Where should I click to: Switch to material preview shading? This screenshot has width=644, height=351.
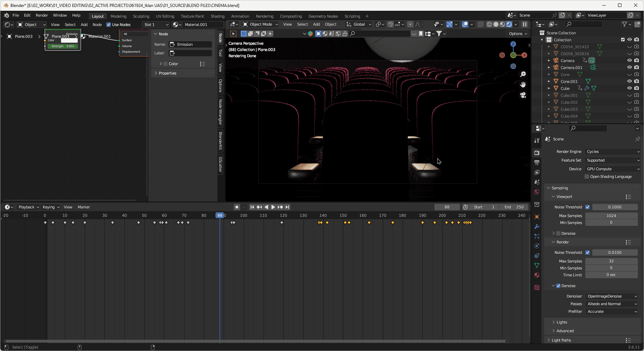[x=503, y=24]
